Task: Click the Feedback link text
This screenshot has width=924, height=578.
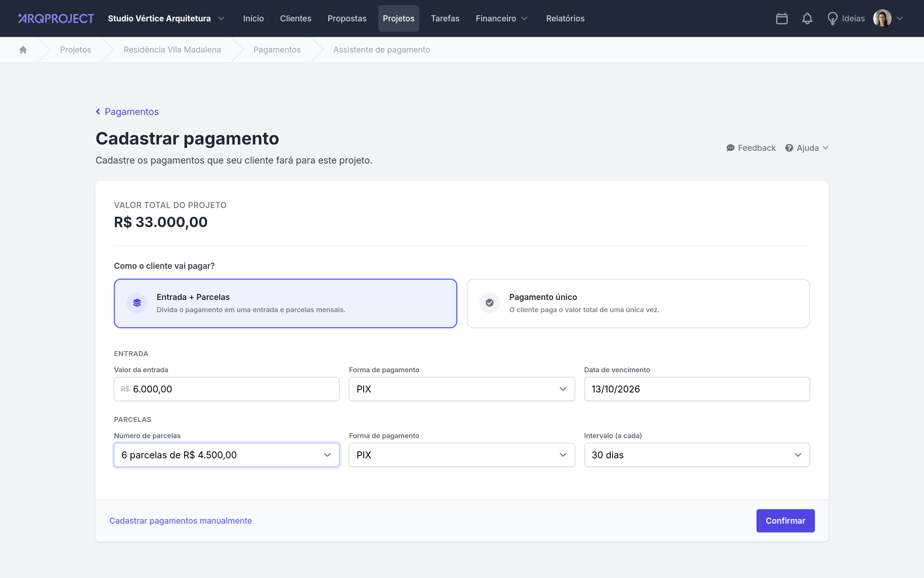Action: pyautogui.click(x=757, y=148)
